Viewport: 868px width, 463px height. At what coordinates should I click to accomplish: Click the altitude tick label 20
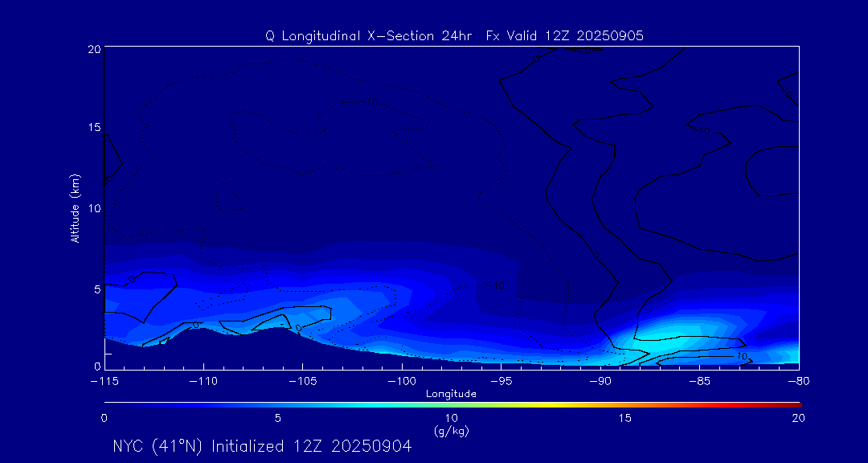click(x=94, y=49)
